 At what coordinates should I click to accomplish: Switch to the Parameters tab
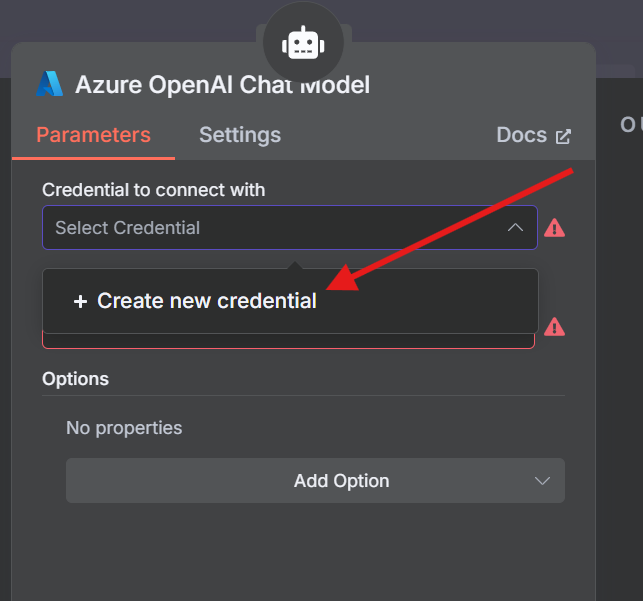pyautogui.click(x=93, y=135)
